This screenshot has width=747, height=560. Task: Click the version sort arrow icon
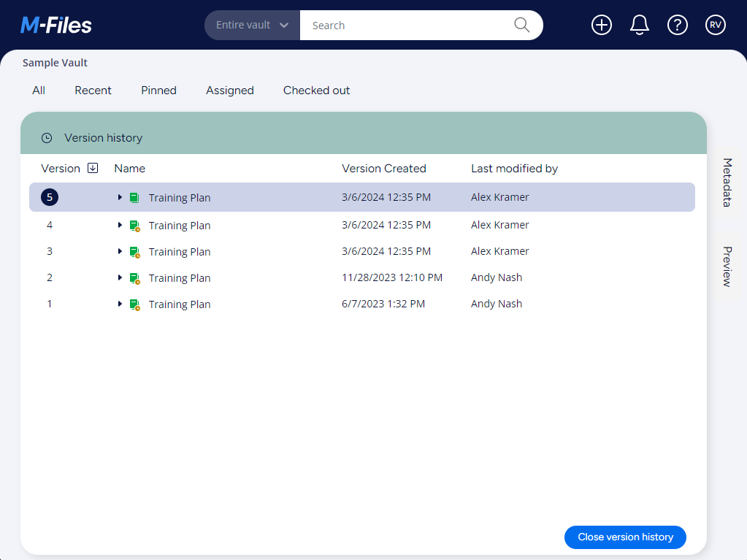pos(93,168)
